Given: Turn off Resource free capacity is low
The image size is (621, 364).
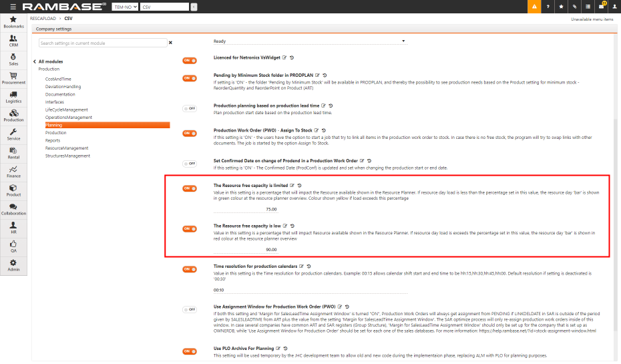Looking at the screenshot, I should pyautogui.click(x=190, y=229).
